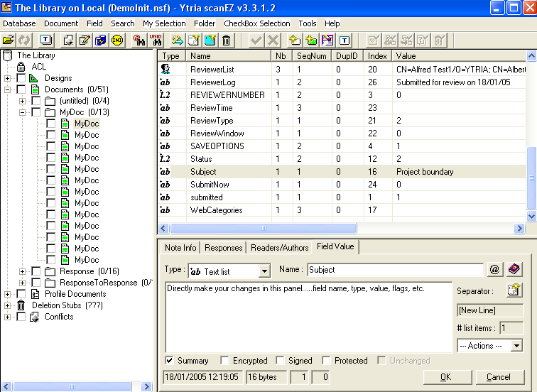537x392 pixels.
Task: Open the Type dropdown showing Text list
Action: pyautogui.click(x=264, y=271)
